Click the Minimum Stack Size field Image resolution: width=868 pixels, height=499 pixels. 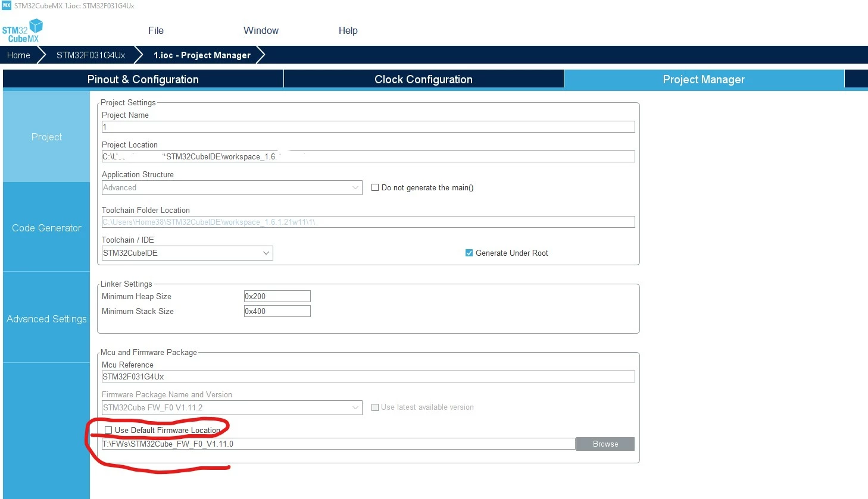[x=277, y=311]
